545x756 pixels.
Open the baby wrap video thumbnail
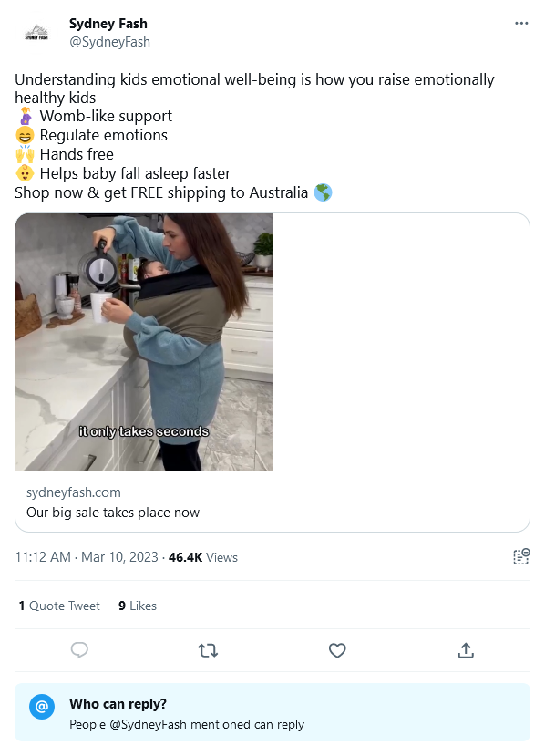click(144, 342)
